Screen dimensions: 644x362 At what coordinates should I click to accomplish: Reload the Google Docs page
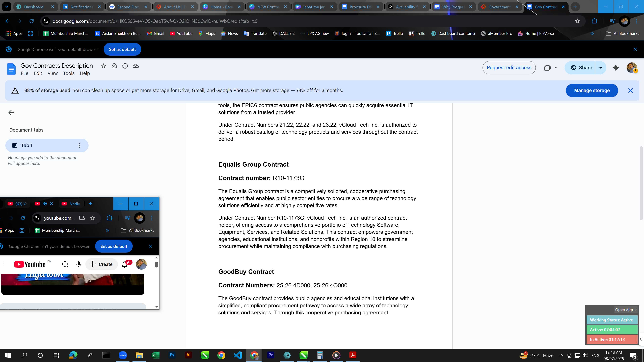[x=32, y=21]
